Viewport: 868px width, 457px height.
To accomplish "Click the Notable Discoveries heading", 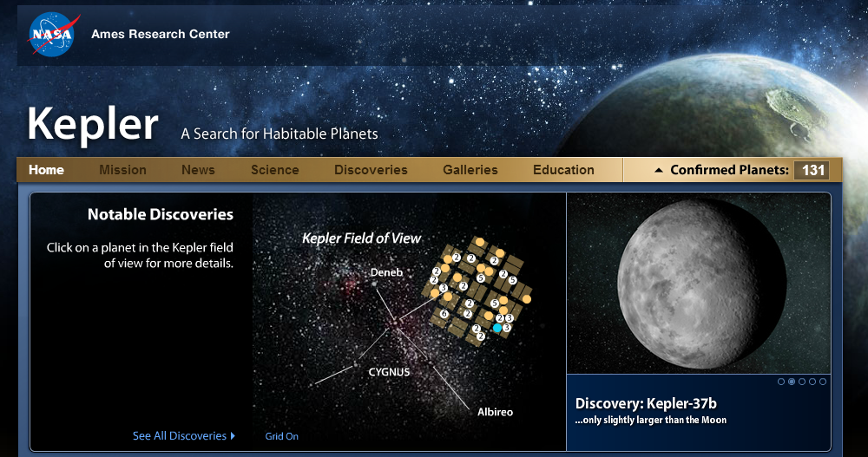I will coord(161,214).
